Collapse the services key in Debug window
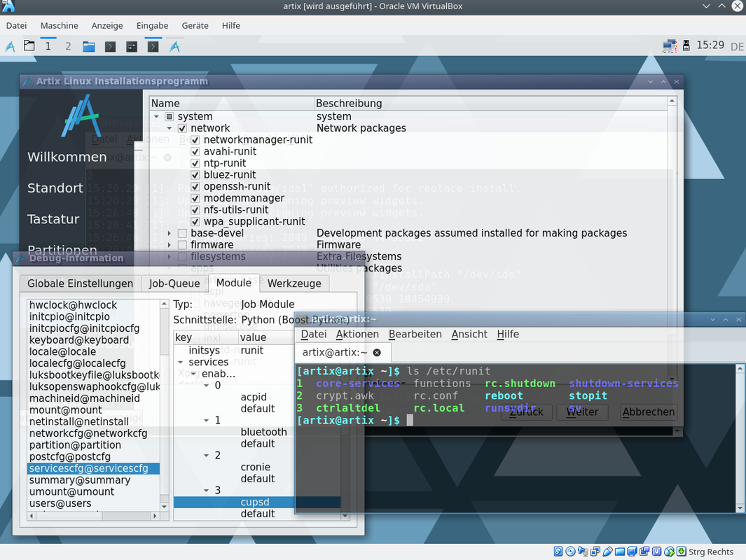This screenshot has height=560, width=746. click(x=180, y=362)
